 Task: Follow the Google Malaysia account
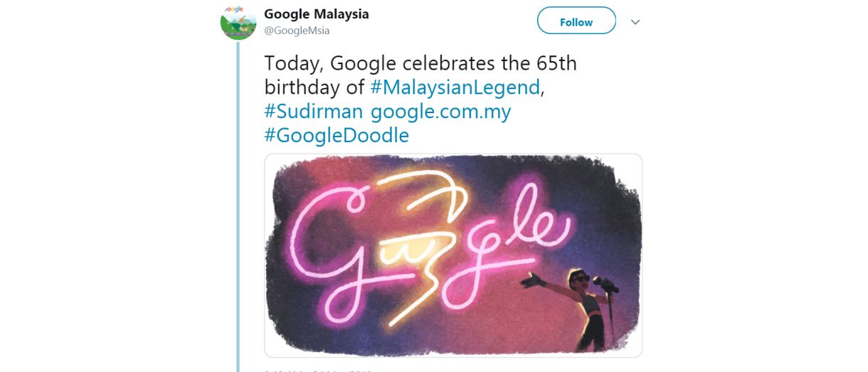pos(576,21)
